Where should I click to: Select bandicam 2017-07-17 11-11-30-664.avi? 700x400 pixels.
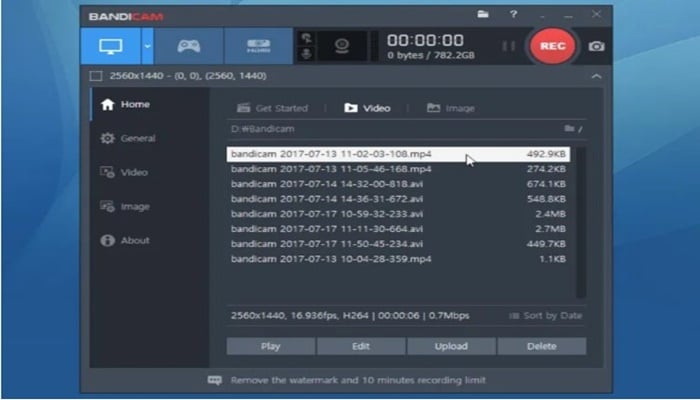click(398, 229)
